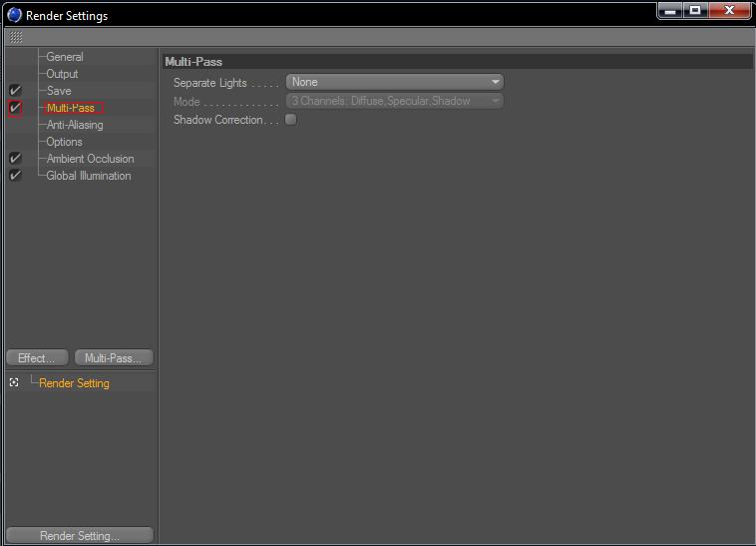Select Ambient Occlusion in settings list

pyautogui.click(x=90, y=159)
